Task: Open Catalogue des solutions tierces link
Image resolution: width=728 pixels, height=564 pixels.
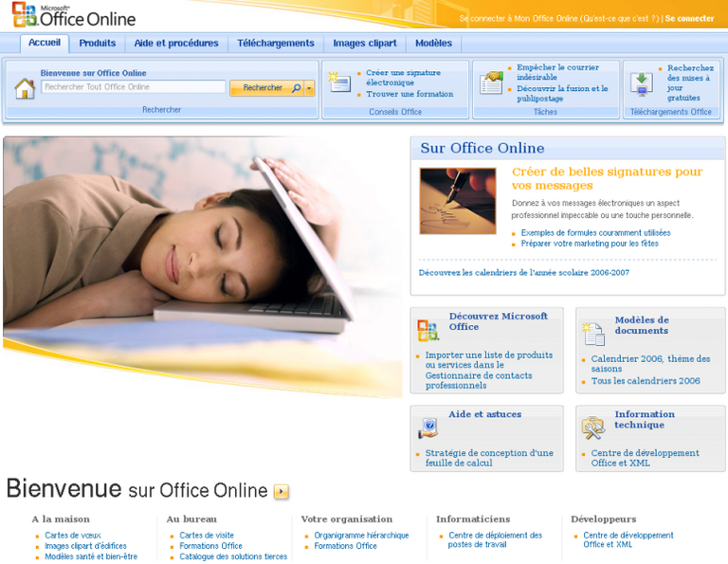Action: [x=233, y=556]
